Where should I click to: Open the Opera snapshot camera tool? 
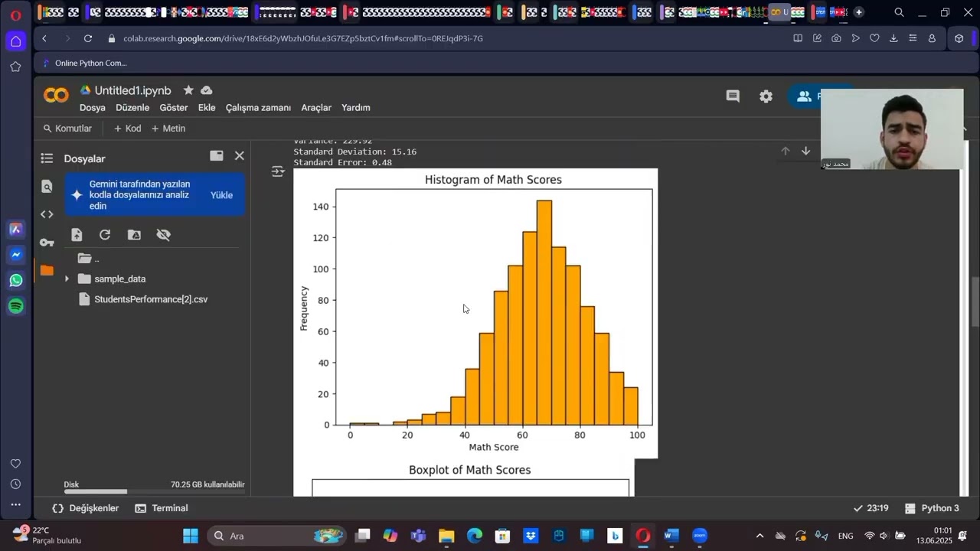pyautogui.click(x=836, y=38)
